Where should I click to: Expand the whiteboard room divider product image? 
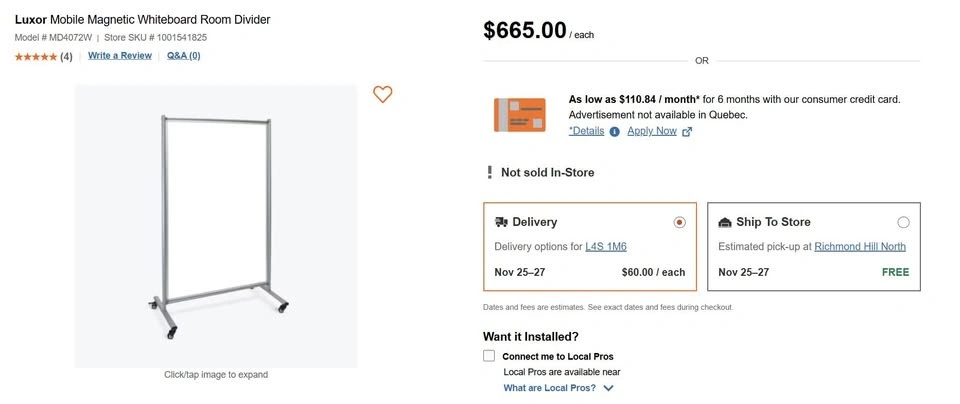click(x=216, y=225)
